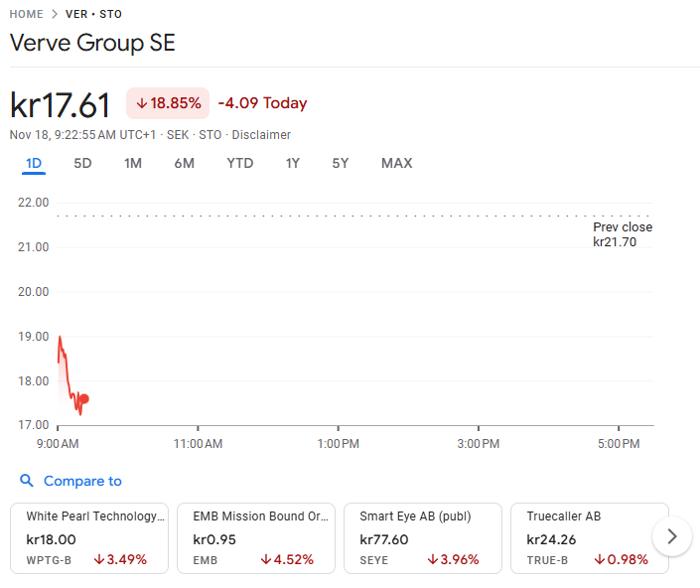Open Smart Eye AB stock card
Screen dimensions: 700x588
tap(423, 537)
